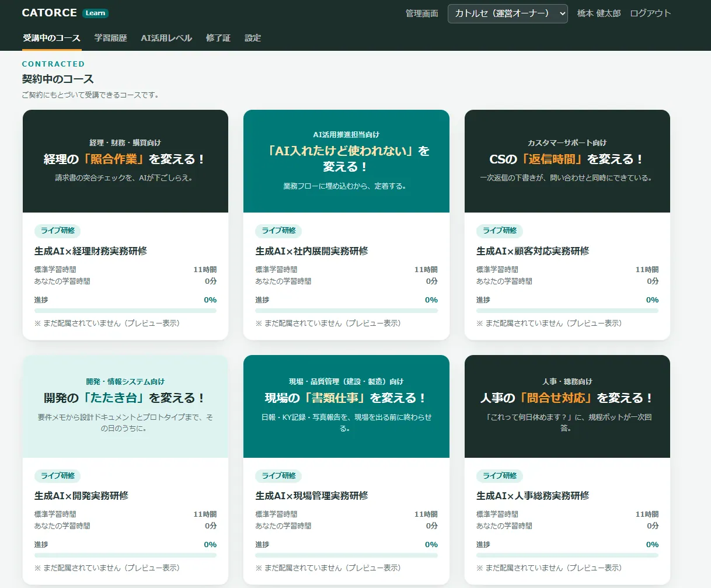Click the CONTRACTED label
Viewport: 711px width, 588px height.
coord(53,64)
